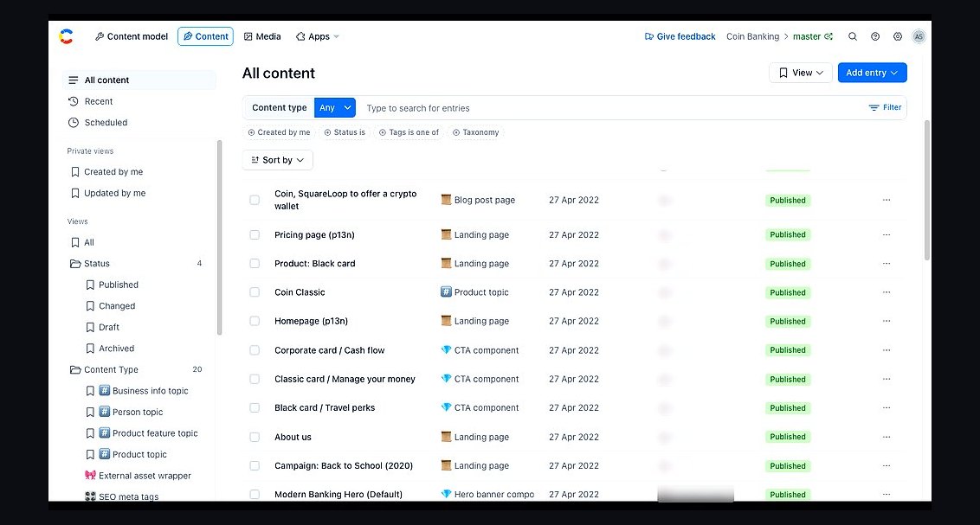Click the main content list scrollbar
Screen dimensions: 980x525
(x=927, y=190)
